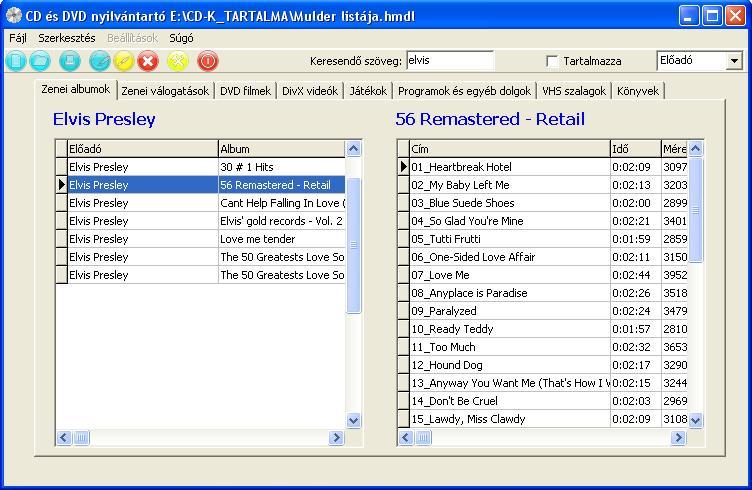Select the track 02_My Baby Left Me
This screenshot has height=490, width=752.
tap(510, 185)
